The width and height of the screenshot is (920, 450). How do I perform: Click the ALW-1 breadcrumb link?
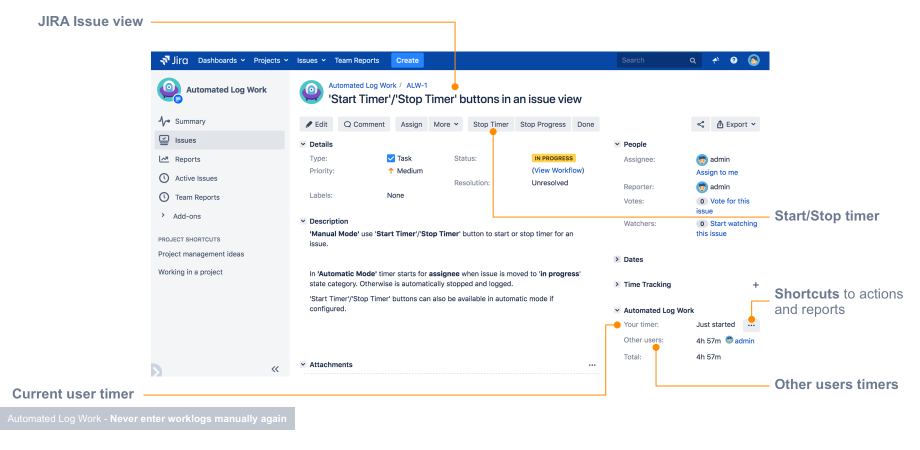[417, 86]
